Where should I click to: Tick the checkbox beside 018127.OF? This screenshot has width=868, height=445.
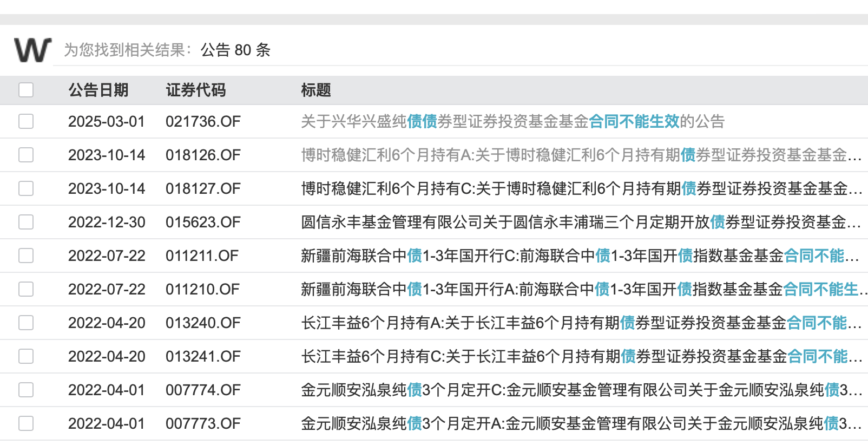[x=26, y=188]
